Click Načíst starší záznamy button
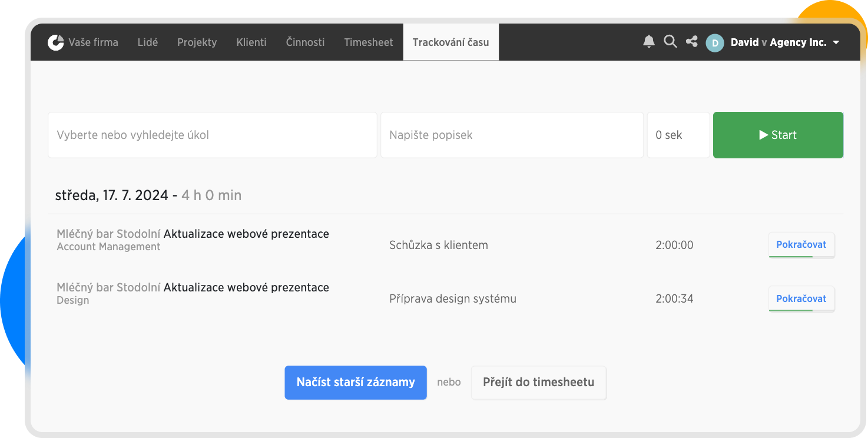868x438 pixels. pos(356,383)
